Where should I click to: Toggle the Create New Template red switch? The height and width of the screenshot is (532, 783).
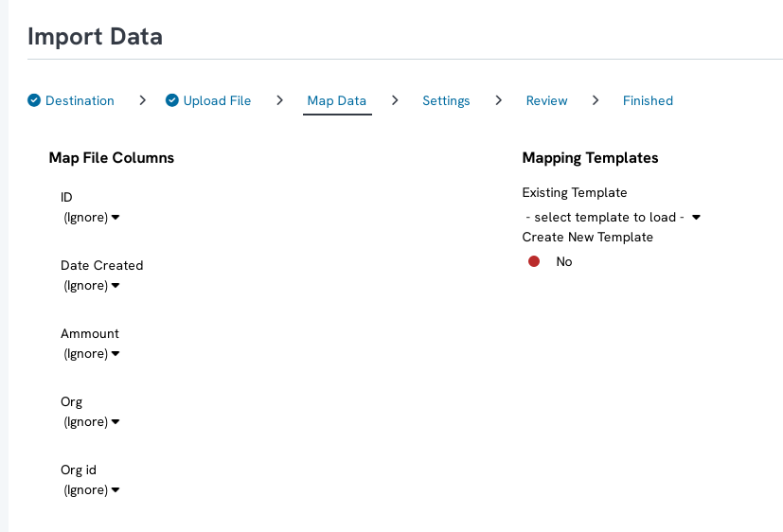[534, 261]
